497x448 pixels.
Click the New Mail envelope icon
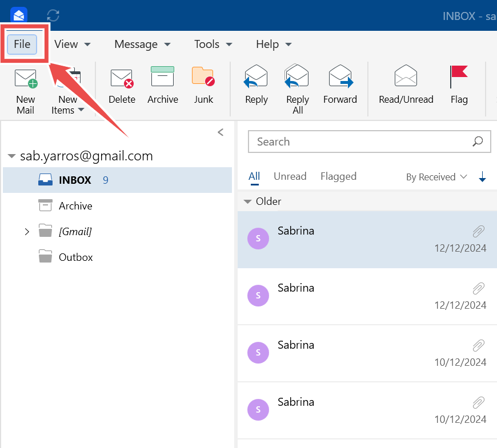click(25, 78)
